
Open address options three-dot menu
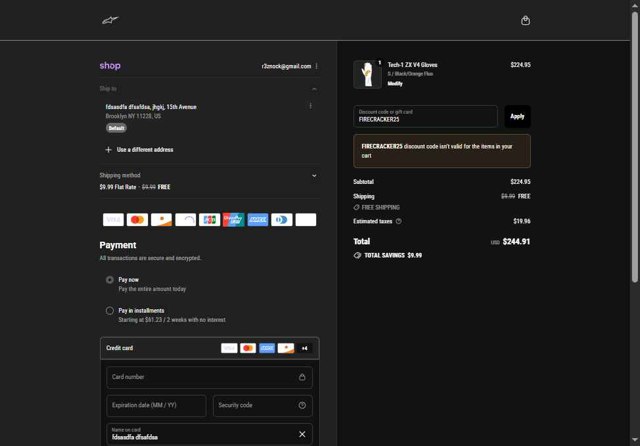coord(311,106)
